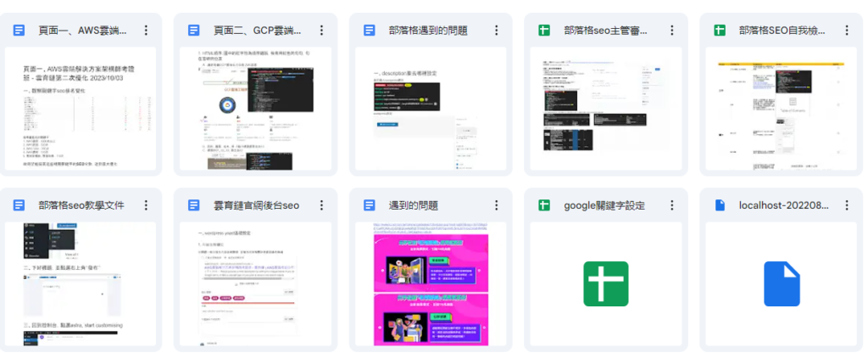
Task: Open more options for 部落格遇到的問題 file
Action: tap(496, 31)
